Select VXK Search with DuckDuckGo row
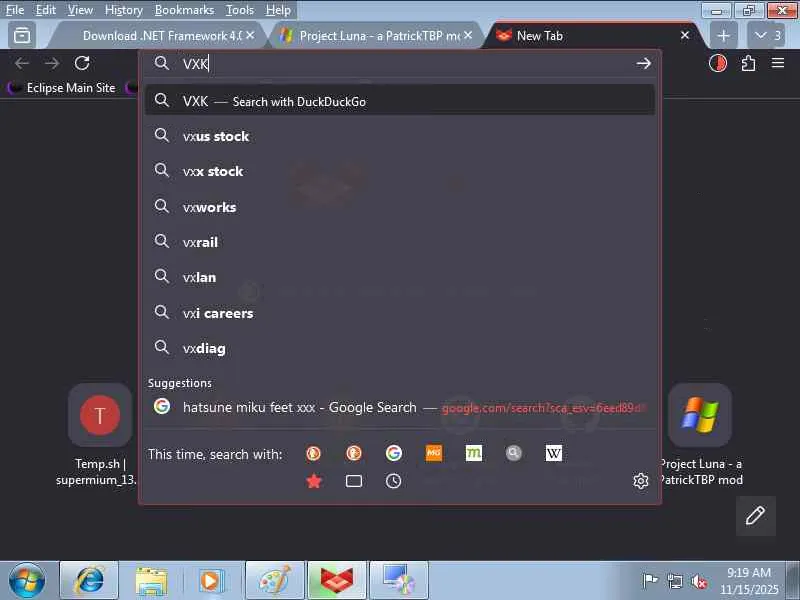Image resolution: width=800 pixels, height=600 pixels. [400, 101]
